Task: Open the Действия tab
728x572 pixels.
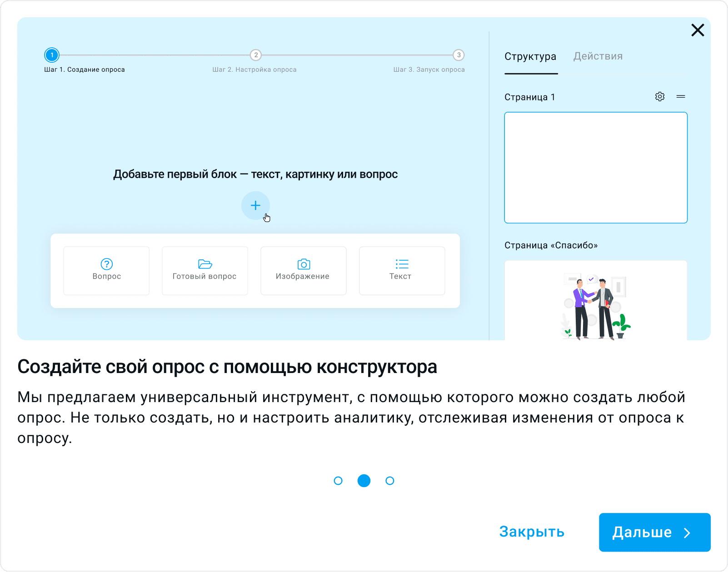Action: pos(598,56)
